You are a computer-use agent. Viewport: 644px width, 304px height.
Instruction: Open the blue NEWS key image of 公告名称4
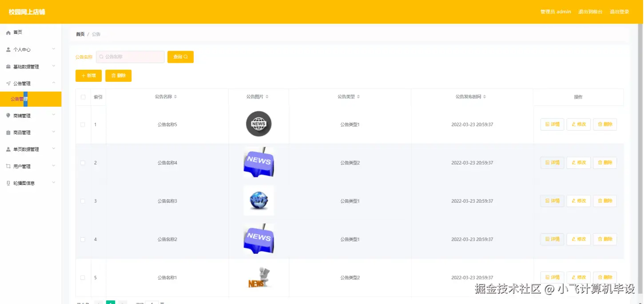(259, 163)
